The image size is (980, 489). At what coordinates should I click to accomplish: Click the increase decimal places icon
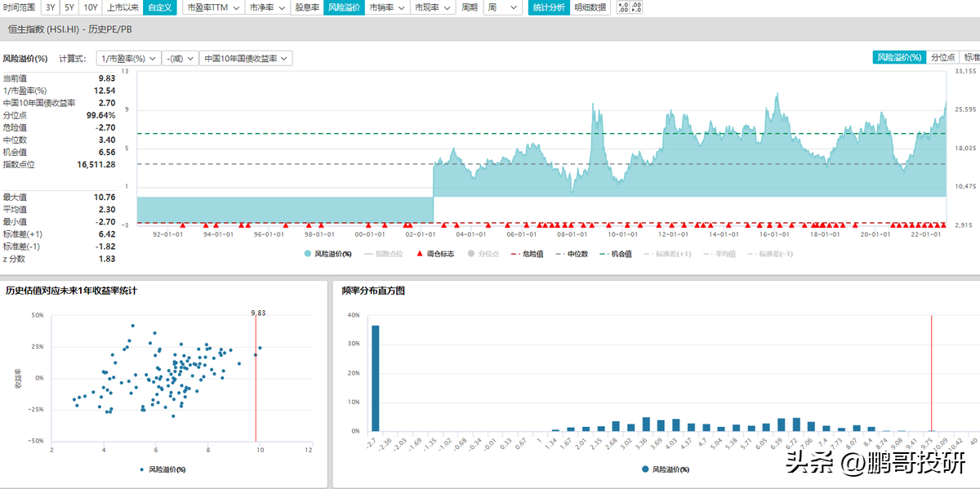tap(622, 7)
